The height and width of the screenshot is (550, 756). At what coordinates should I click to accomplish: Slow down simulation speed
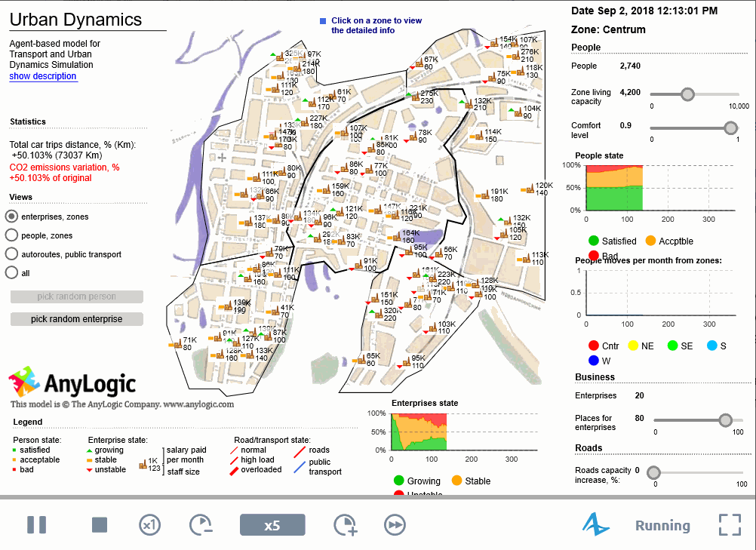point(201,525)
